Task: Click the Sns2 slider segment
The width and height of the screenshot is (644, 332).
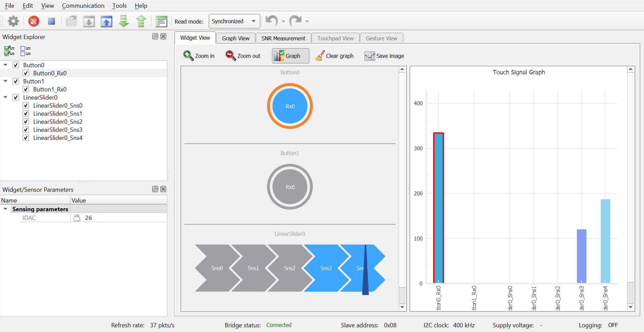Action: [290, 268]
